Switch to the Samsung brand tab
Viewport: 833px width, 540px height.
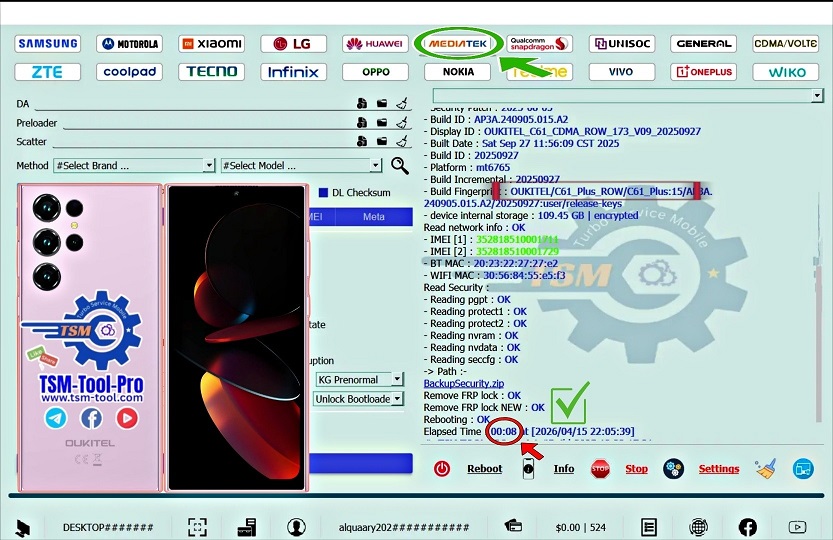[x=48, y=44]
